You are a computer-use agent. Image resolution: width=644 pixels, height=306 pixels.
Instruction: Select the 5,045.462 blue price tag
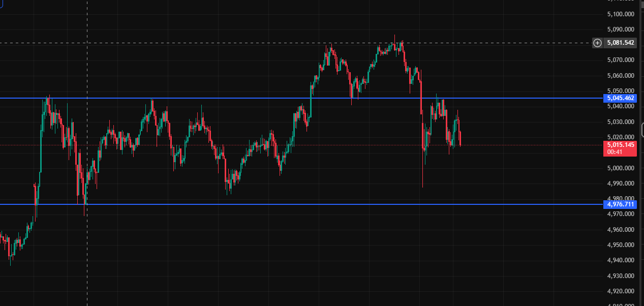coord(620,98)
